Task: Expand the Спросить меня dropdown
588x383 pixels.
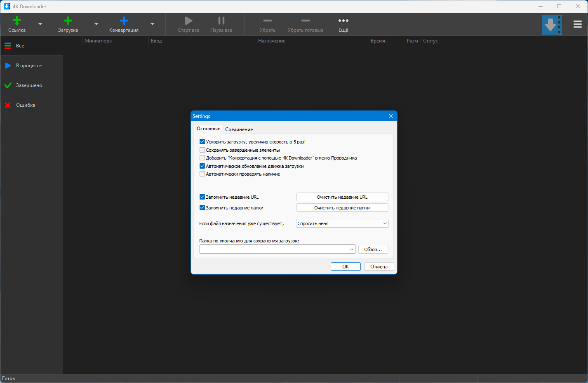Action: [342, 223]
